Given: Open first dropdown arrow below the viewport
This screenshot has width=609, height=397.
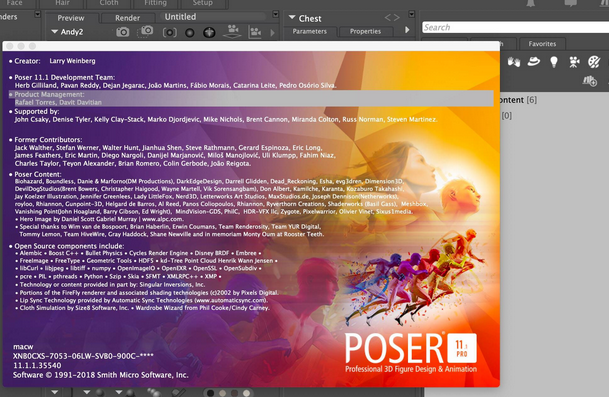Looking at the screenshot, I should click(x=54, y=392).
